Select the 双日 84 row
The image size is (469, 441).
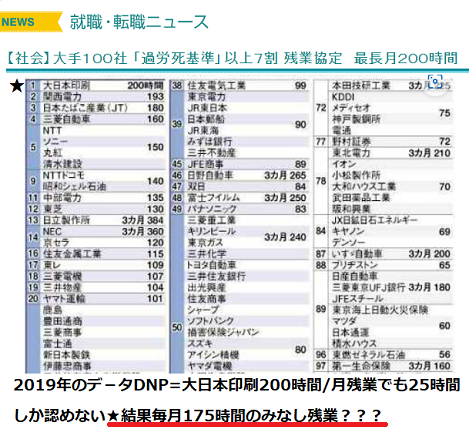[240, 186]
